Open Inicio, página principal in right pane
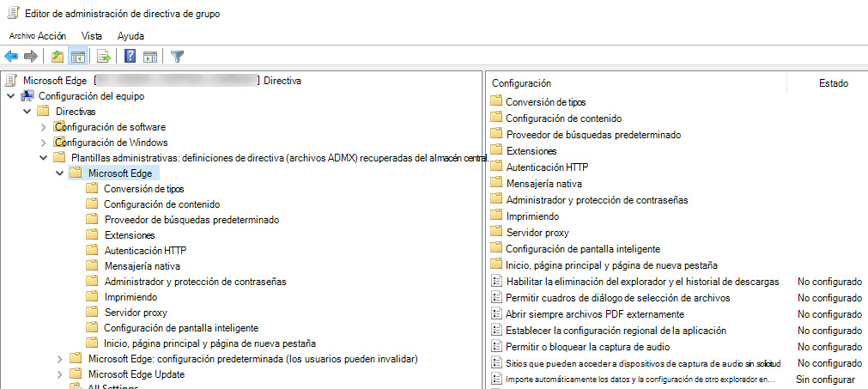 pos(611,265)
